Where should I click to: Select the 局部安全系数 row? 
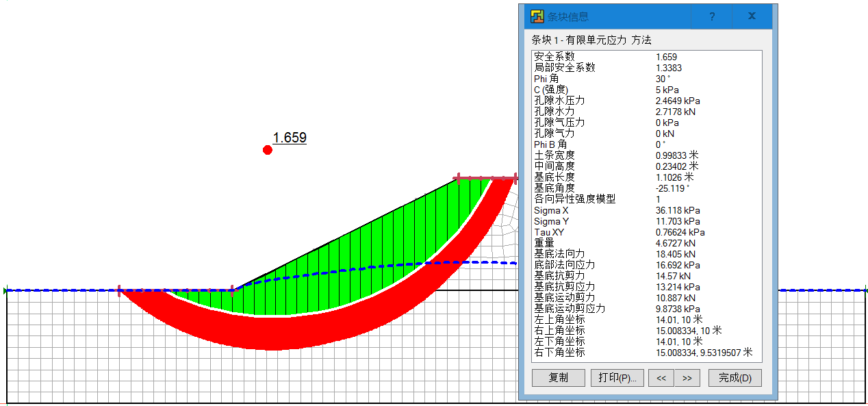pyautogui.click(x=646, y=68)
